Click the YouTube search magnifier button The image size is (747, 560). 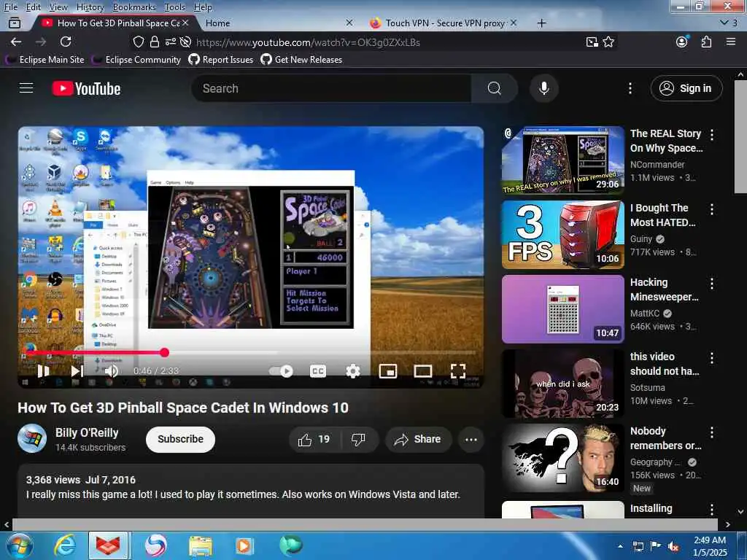(494, 88)
